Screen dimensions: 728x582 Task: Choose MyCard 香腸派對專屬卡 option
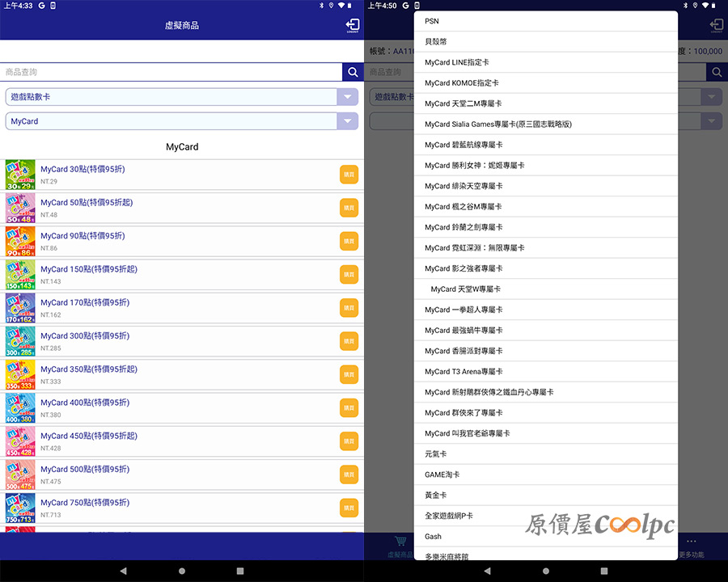545,351
